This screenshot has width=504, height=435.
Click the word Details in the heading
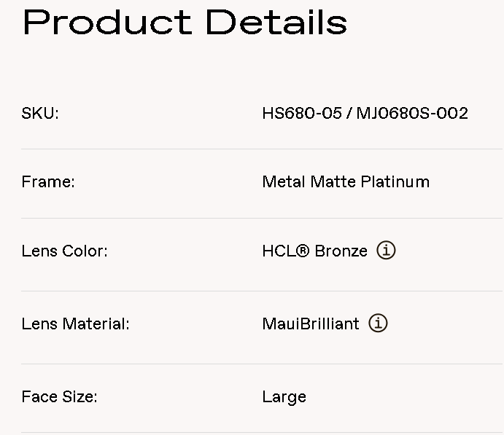tap(276, 22)
